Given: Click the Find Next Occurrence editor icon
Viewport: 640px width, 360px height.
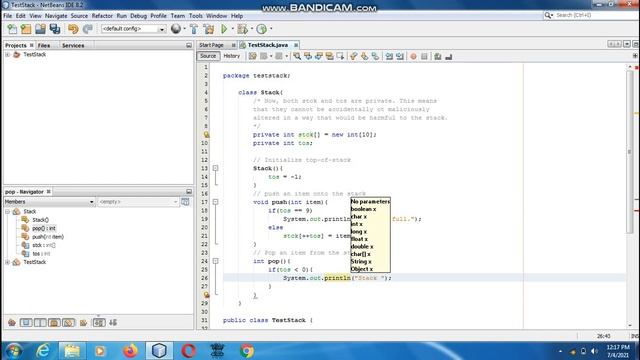Looking at the screenshot, I should pos(318,56).
